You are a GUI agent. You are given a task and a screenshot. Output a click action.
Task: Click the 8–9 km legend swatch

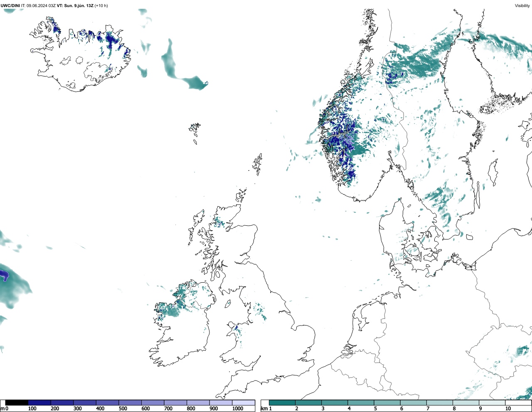point(466,402)
